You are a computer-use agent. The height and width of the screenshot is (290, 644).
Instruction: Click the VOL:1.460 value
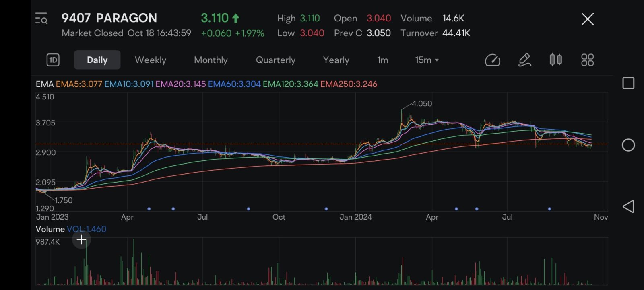(87, 229)
